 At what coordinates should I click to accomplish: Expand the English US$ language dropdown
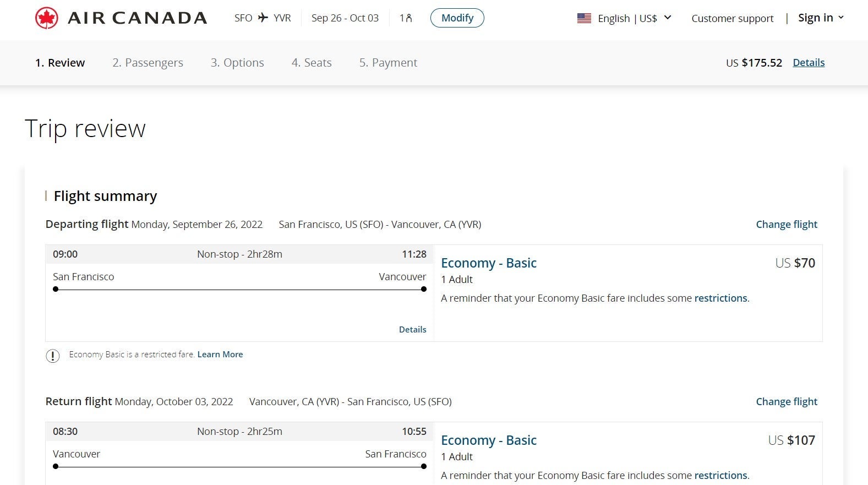[x=668, y=18]
